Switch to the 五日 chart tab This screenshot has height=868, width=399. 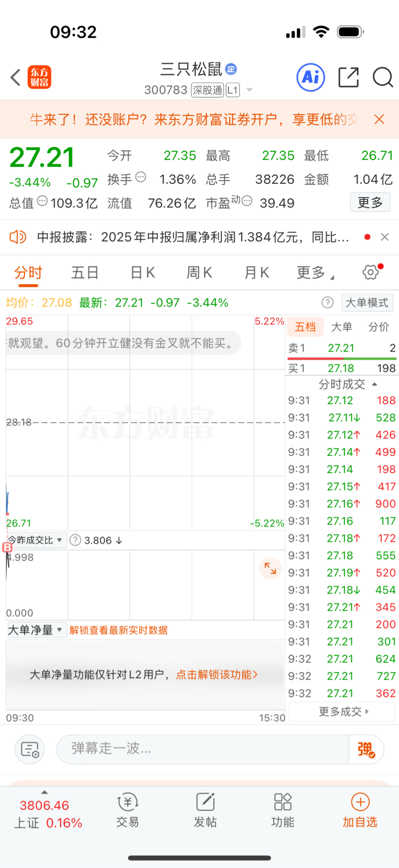[x=85, y=272]
